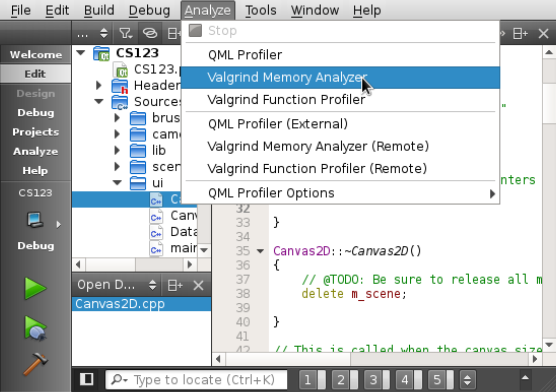
Task: Open the Edit menu
Action: (x=57, y=10)
